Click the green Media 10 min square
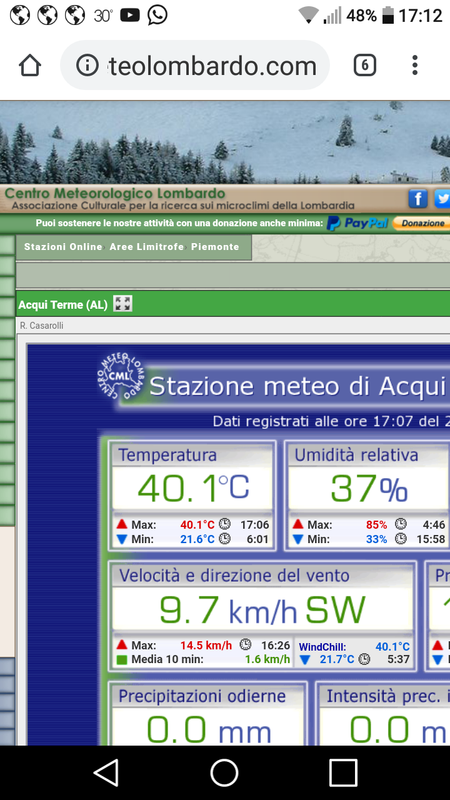This screenshot has height=800, width=450. (x=121, y=660)
